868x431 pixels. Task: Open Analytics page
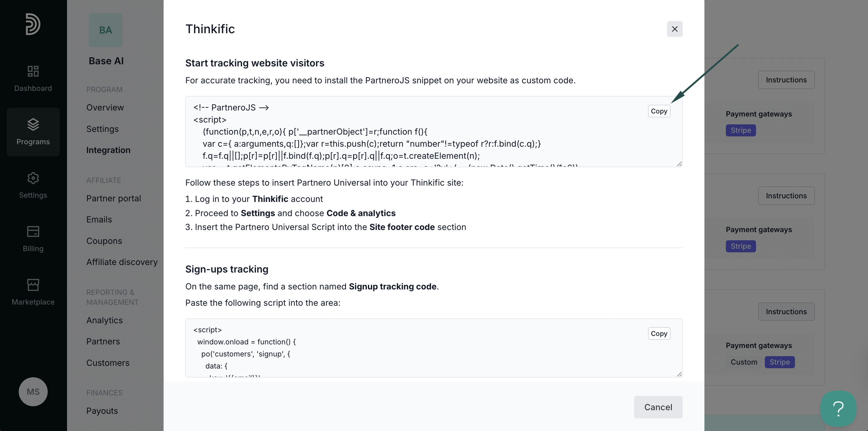104,320
